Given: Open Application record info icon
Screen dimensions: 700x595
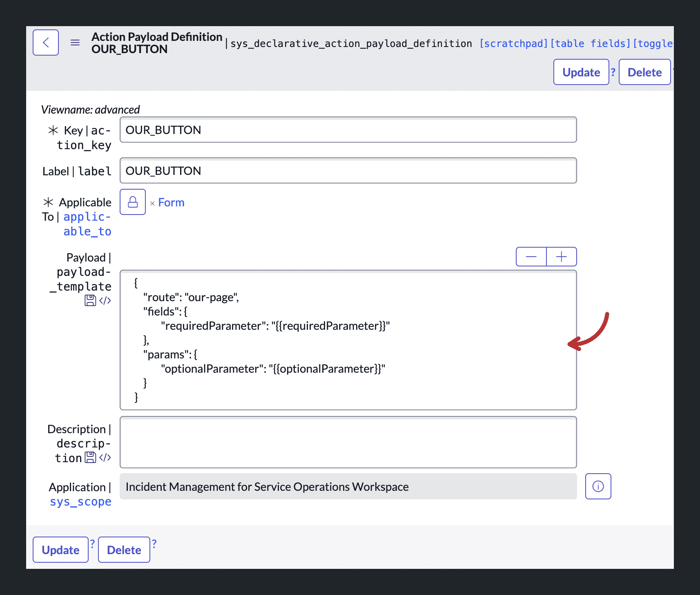Looking at the screenshot, I should [x=598, y=486].
